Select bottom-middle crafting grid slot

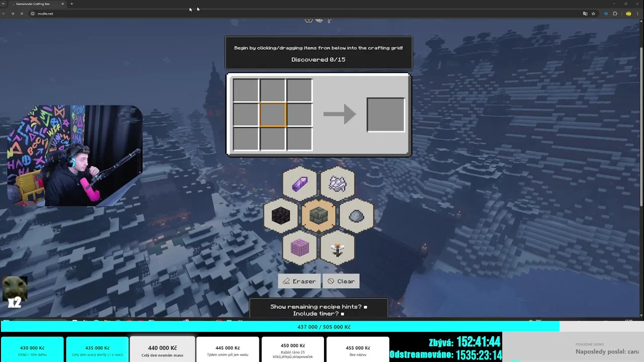click(x=273, y=139)
